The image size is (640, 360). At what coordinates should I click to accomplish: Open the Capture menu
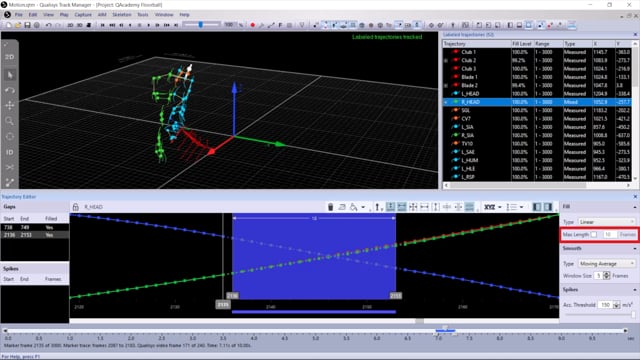[83, 15]
